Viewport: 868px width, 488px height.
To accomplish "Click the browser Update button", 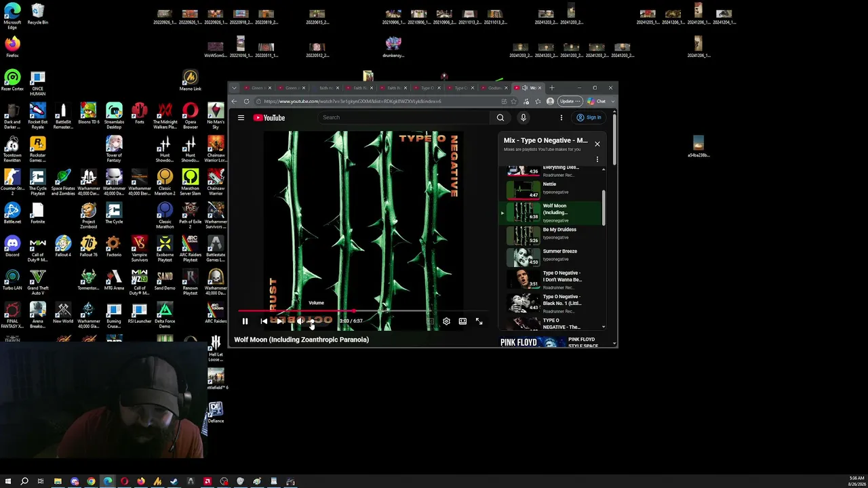I will 570,101.
